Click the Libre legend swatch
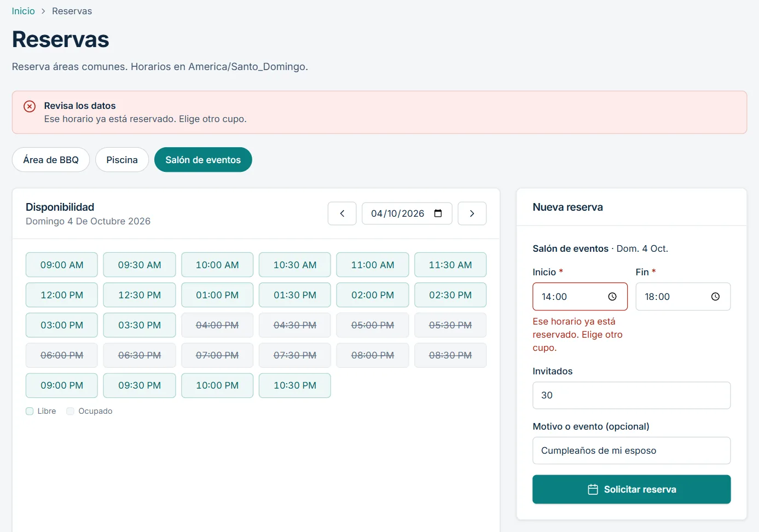This screenshot has width=759, height=532. point(30,411)
